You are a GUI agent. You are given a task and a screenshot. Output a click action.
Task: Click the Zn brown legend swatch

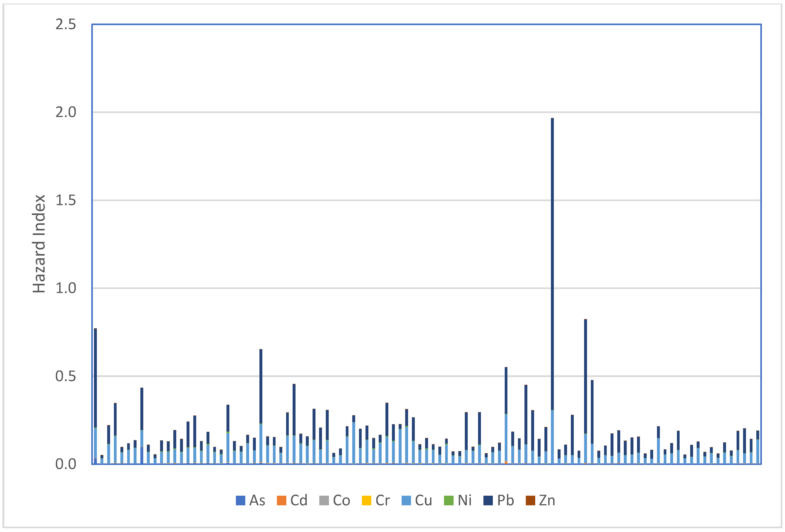click(x=530, y=500)
